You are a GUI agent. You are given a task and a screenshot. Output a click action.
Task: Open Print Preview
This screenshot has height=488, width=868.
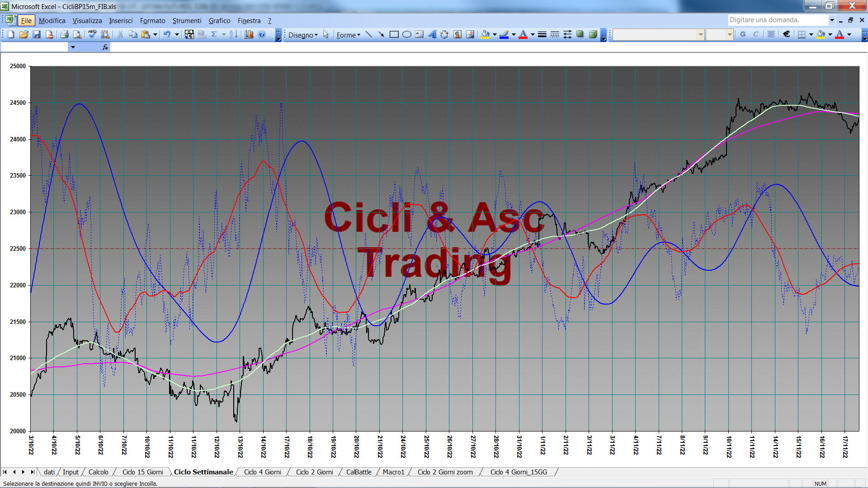tap(77, 34)
